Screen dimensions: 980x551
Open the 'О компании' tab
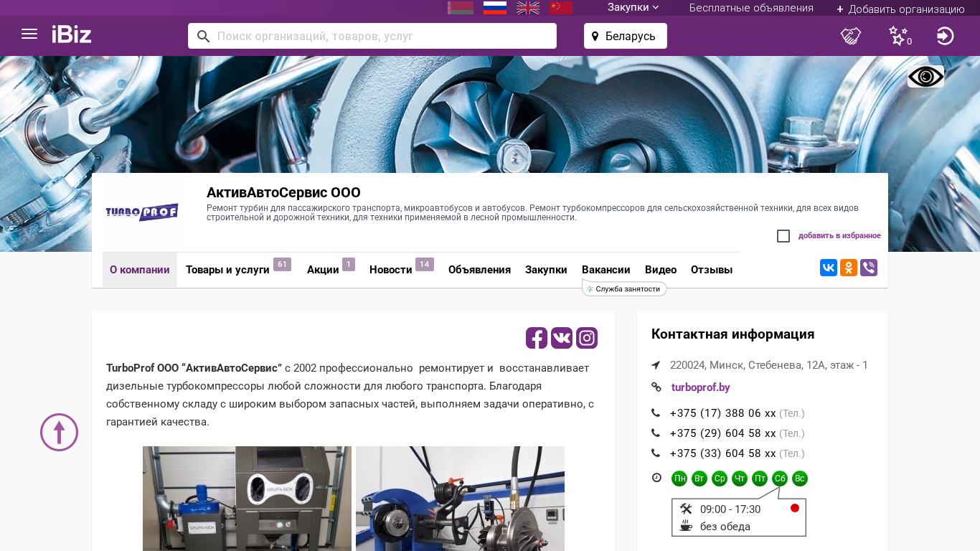click(x=140, y=270)
